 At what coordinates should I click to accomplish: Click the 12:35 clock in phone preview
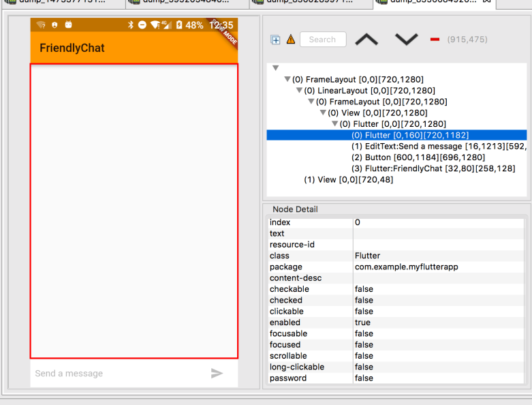click(221, 25)
